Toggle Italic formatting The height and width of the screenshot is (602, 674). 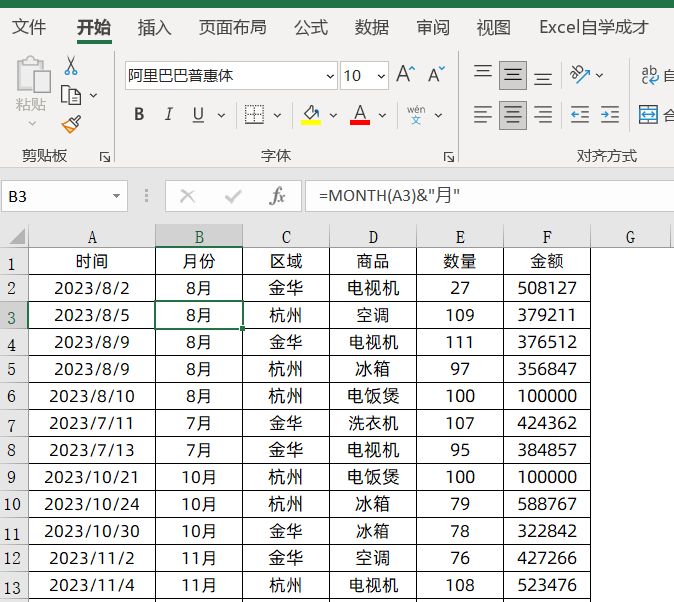[x=169, y=114]
